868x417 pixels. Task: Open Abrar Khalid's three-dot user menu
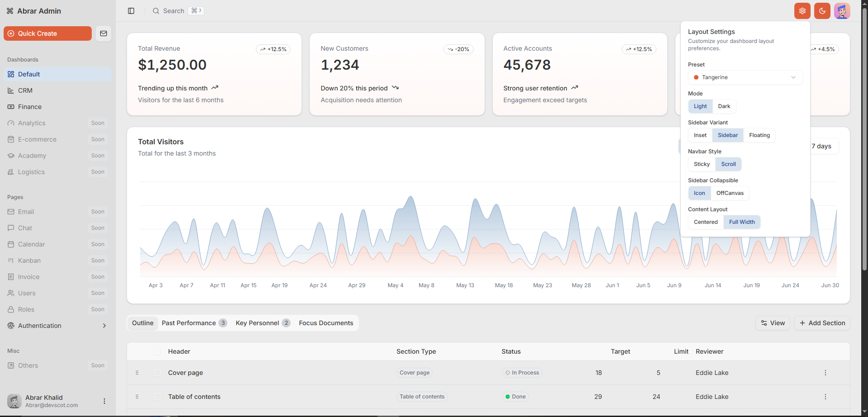click(104, 401)
